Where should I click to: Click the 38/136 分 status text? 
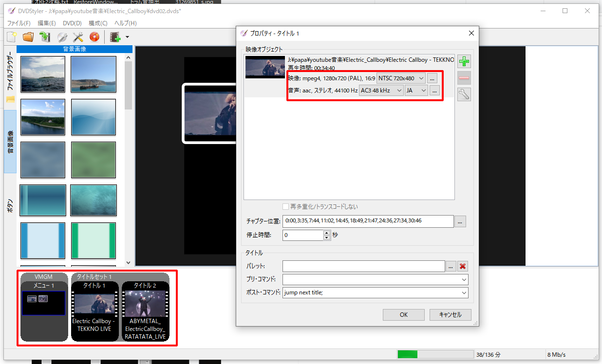[489, 355]
